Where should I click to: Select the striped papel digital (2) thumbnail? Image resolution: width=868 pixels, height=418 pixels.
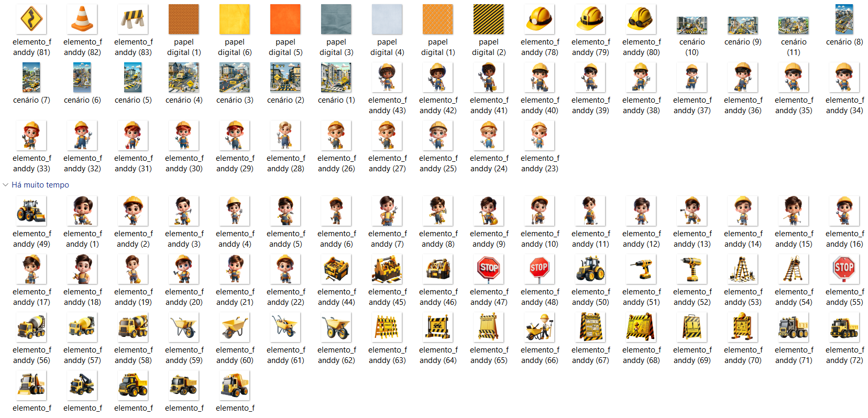click(x=489, y=19)
